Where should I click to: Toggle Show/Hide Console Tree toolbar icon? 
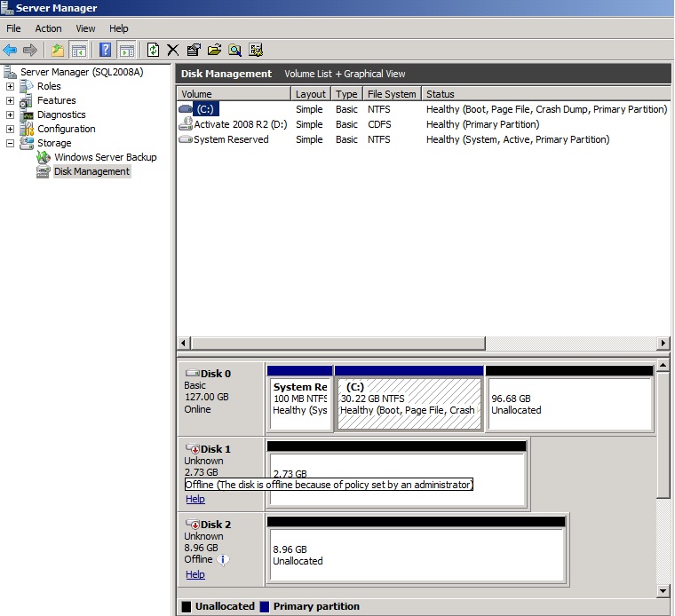pyautogui.click(x=79, y=50)
